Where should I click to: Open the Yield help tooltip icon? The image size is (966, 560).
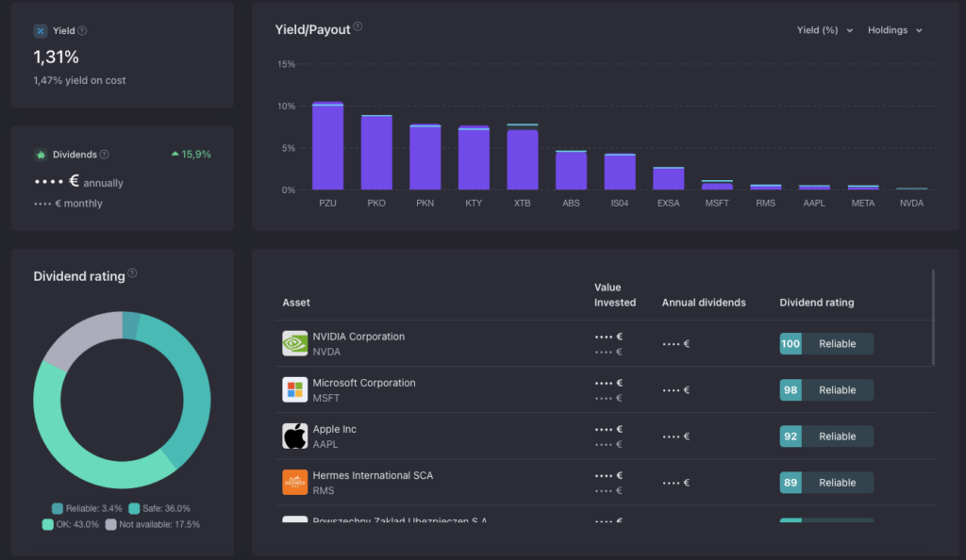click(x=82, y=31)
